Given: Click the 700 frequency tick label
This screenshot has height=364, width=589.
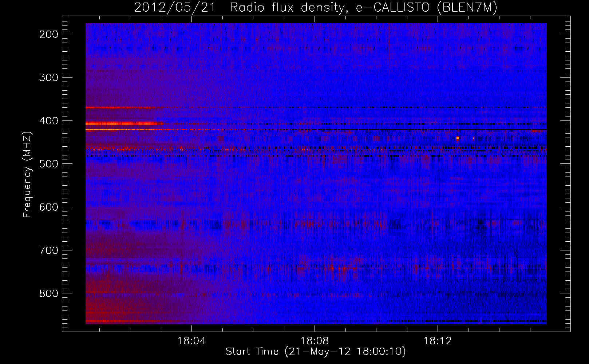Looking at the screenshot, I should (49, 250).
